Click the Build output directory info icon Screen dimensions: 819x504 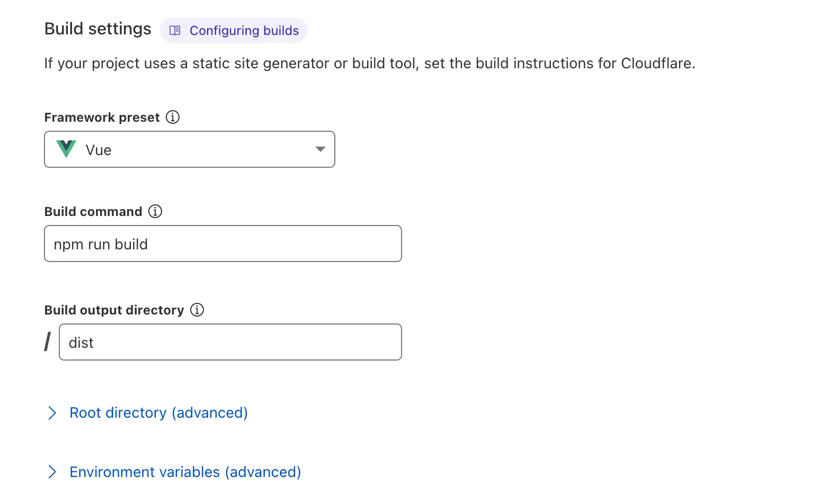point(197,310)
